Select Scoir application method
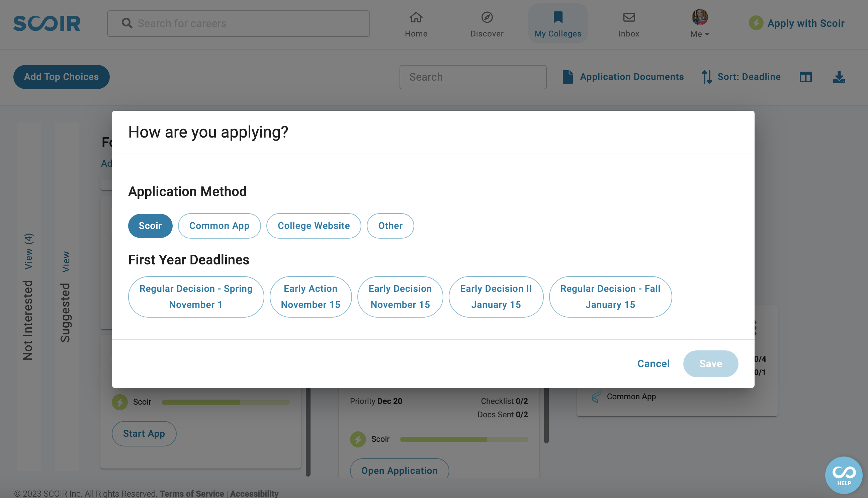This screenshot has height=498, width=868. tap(150, 226)
